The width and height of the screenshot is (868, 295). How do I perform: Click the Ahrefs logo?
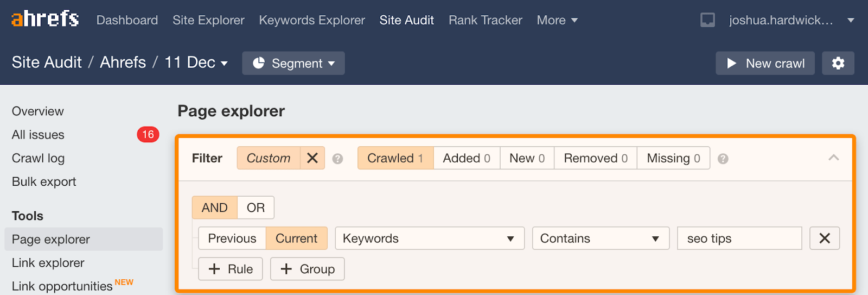coord(45,19)
